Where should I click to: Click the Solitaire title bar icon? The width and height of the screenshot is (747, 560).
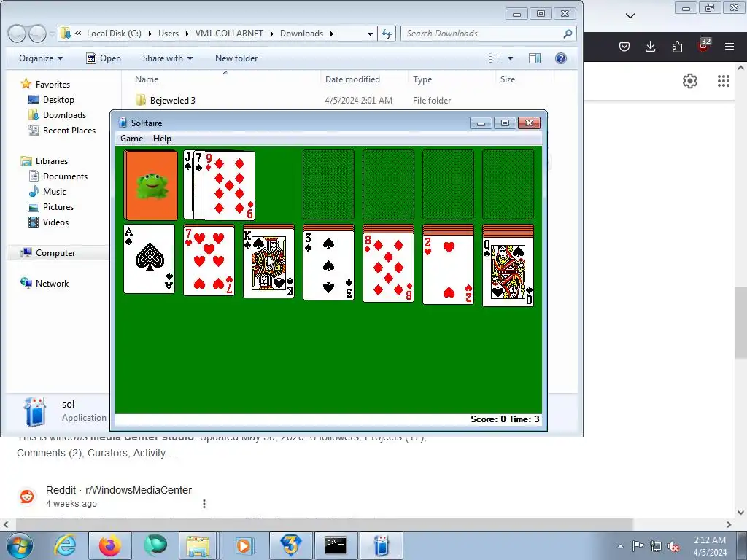point(123,122)
